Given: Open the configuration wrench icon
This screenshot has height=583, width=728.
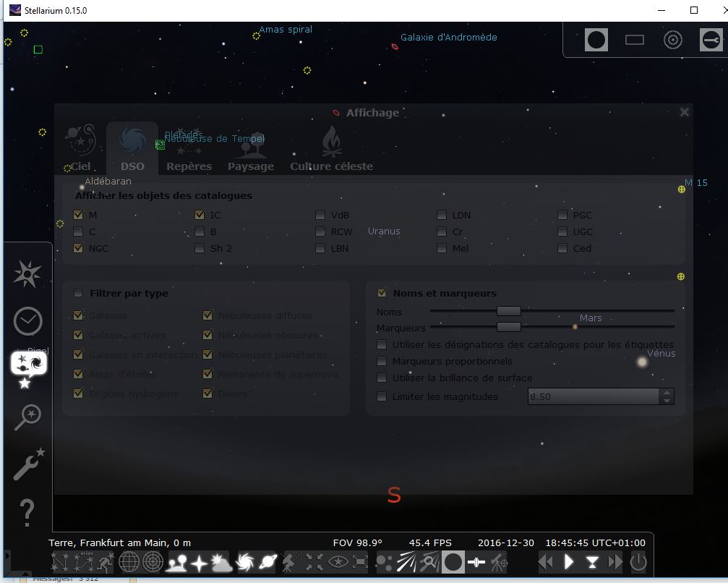Looking at the screenshot, I should 29,463.
